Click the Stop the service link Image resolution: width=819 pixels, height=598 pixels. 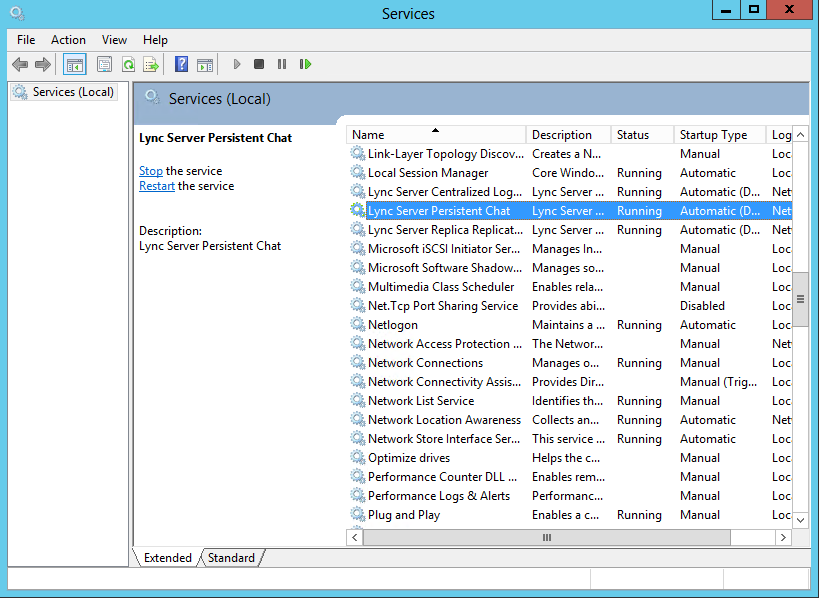pos(151,171)
